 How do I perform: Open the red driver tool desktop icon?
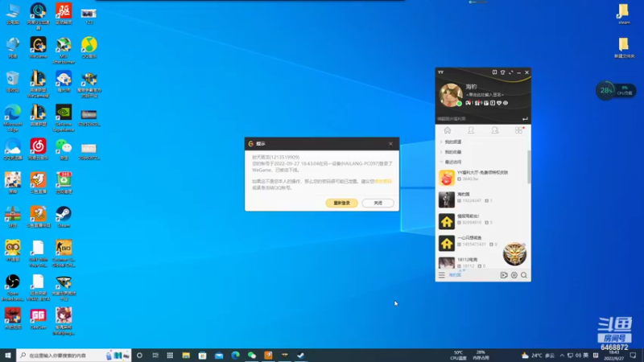[64, 14]
